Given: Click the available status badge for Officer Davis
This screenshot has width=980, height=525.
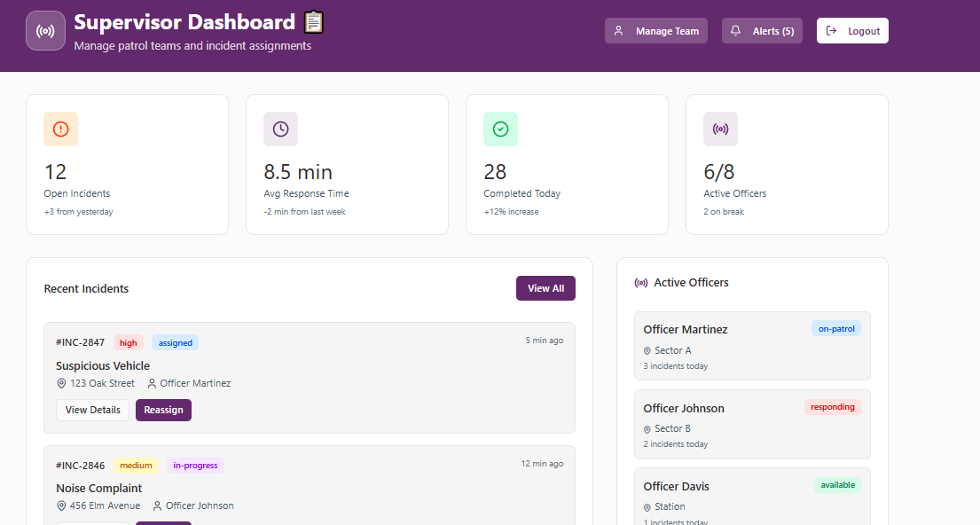Looking at the screenshot, I should tap(837, 485).
